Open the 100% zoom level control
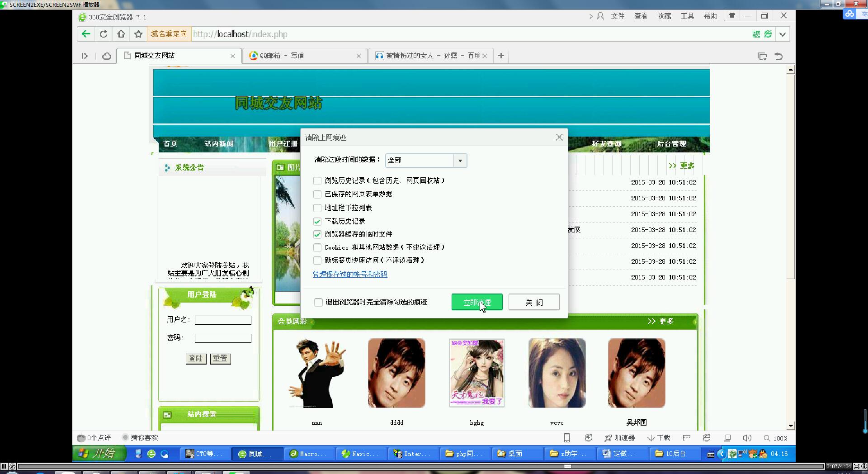This screenshot has height=474, width=868. pos(776,438)
